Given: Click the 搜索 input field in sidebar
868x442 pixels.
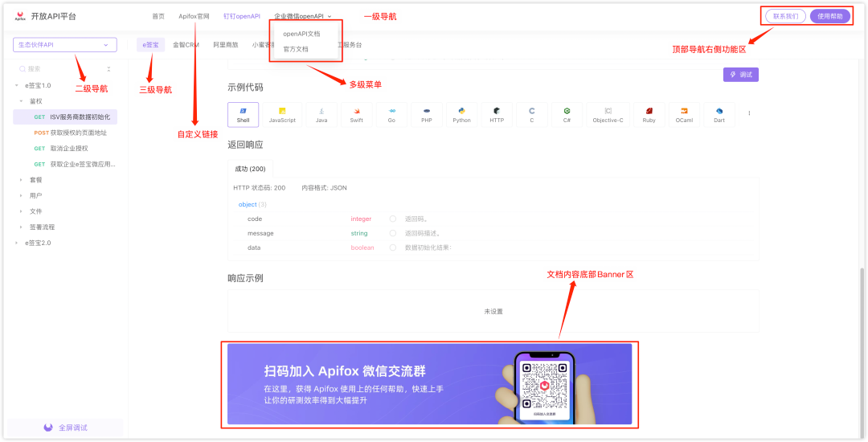Looking at the screenshot, I should (x=61, y=69).
